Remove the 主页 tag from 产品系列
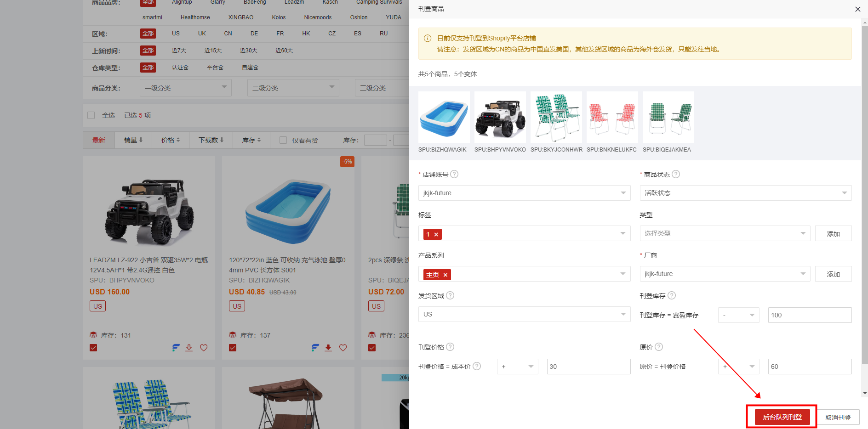The width and height of the screenshot is (868, 429). (445, 275)
